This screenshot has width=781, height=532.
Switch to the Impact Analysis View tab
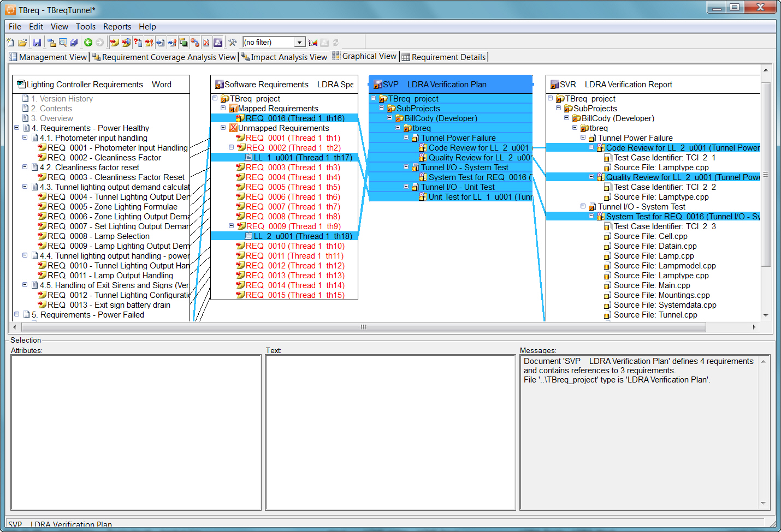click(284, 57)
